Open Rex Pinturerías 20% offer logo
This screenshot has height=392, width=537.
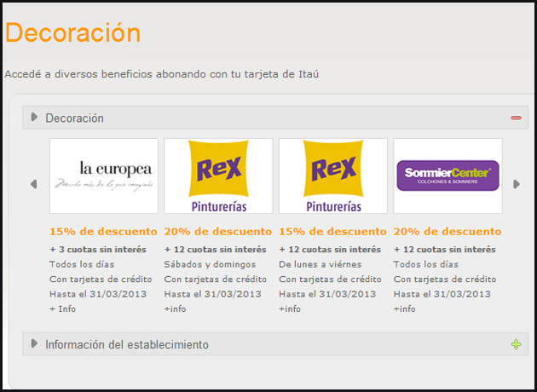click(x=218, y=176)
